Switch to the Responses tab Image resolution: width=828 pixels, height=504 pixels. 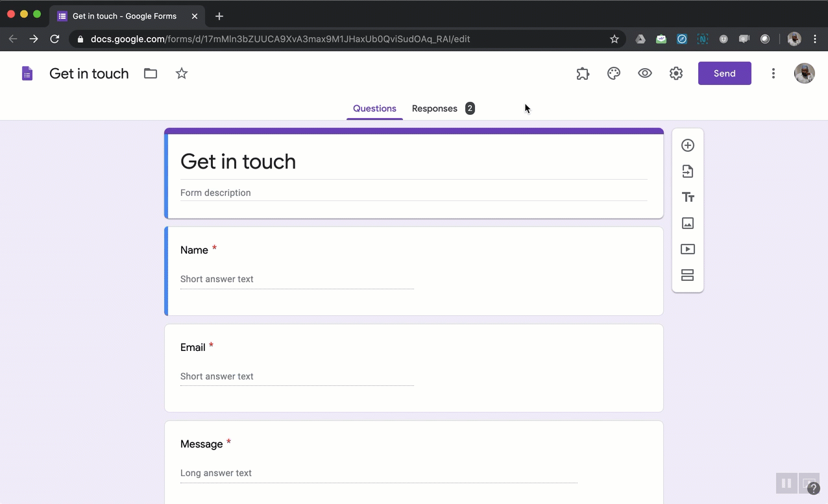point(435,108)
